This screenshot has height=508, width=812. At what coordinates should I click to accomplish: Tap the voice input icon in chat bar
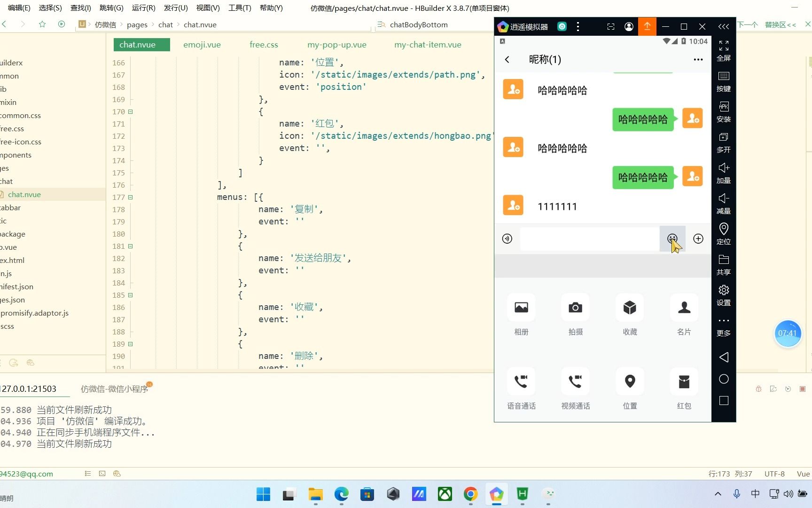pyautogui.click(x=507, y=238)
